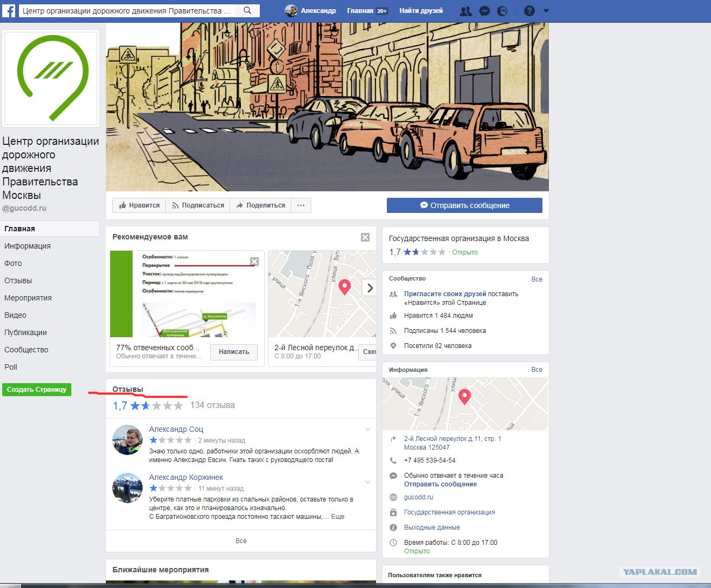Viewport: 711px width, 588px height.
Task: Open Александр Соц reviewer profile
Action: click(x=176, y=429)
